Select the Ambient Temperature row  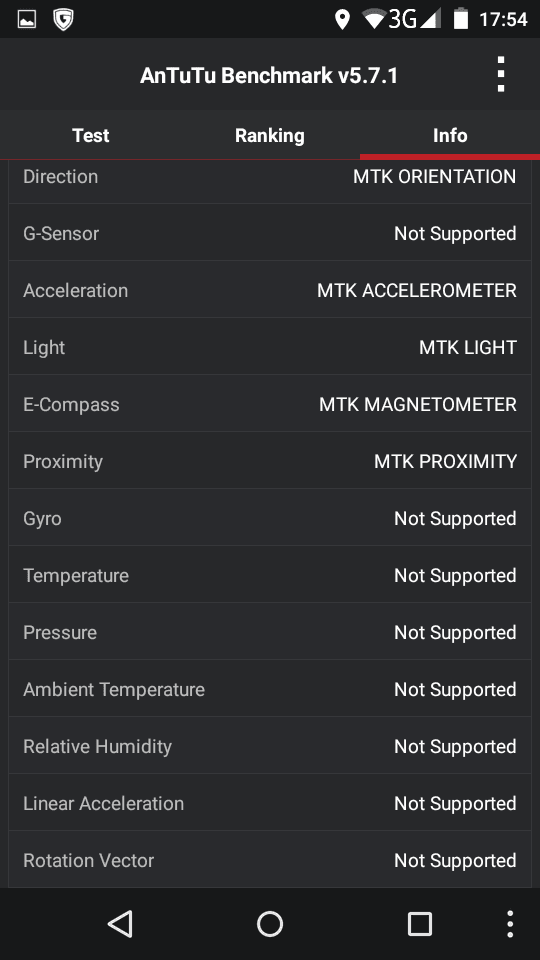tap(270, 689)
